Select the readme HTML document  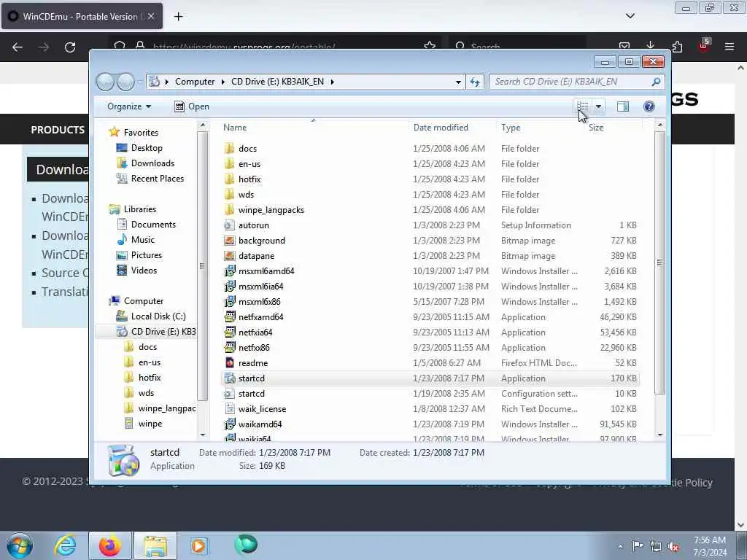pos(431,363)
